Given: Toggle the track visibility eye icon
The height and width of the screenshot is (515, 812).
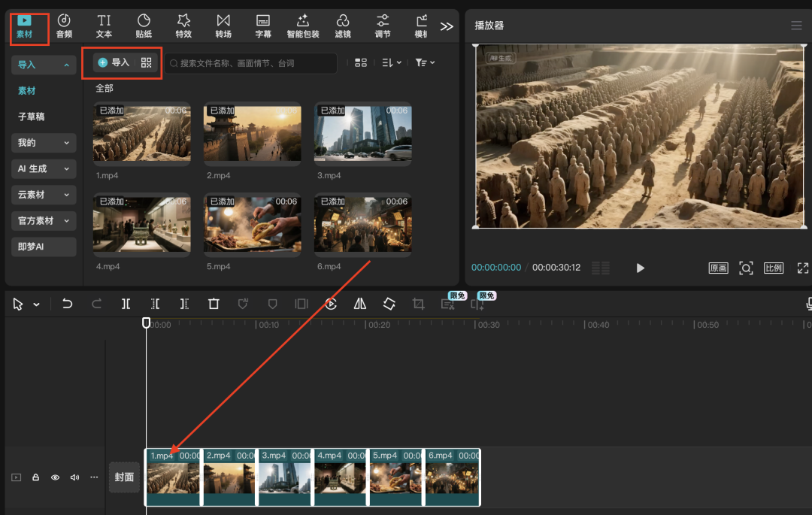Looking at the screenshot, I should click(55, 477).
